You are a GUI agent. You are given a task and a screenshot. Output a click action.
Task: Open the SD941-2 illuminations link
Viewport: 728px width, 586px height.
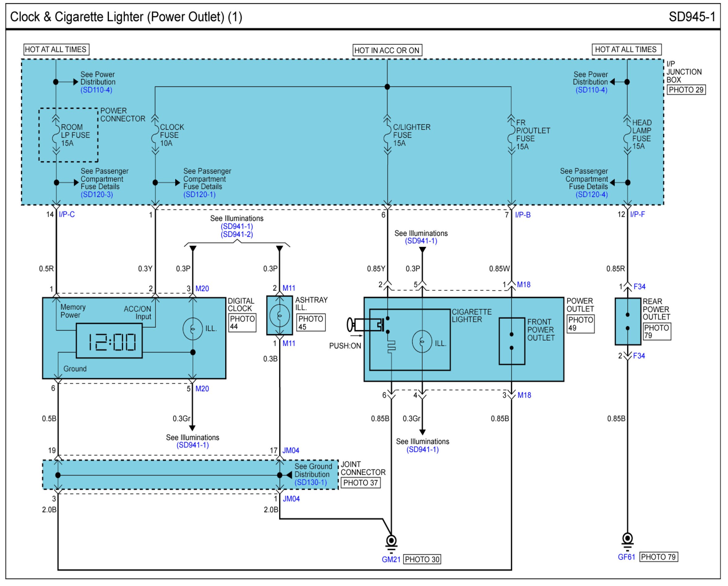[237, 234]
